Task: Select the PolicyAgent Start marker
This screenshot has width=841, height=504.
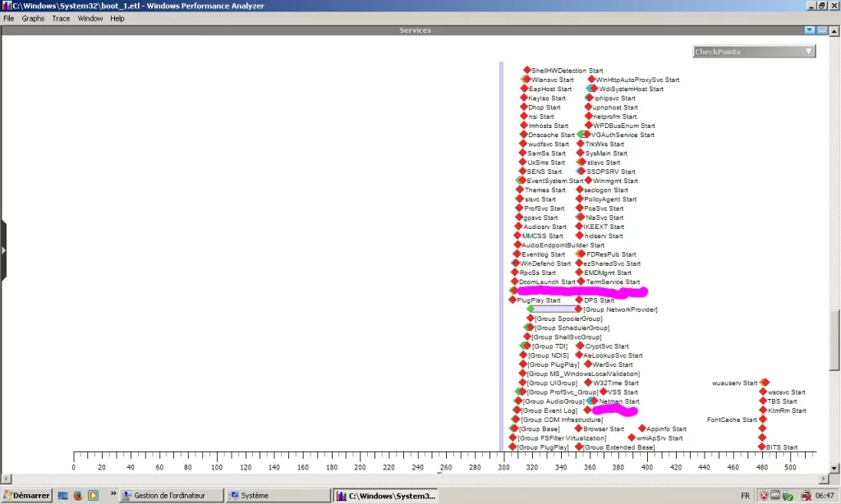Action: tap(579, 199)
